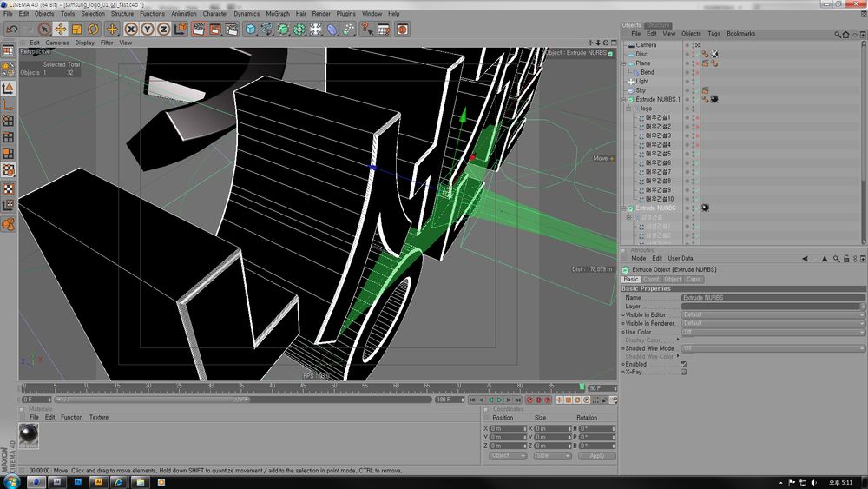Screen dimensions: 868x489
Task: Collapse the Plane object hierarchy
Action: point(624,63)
